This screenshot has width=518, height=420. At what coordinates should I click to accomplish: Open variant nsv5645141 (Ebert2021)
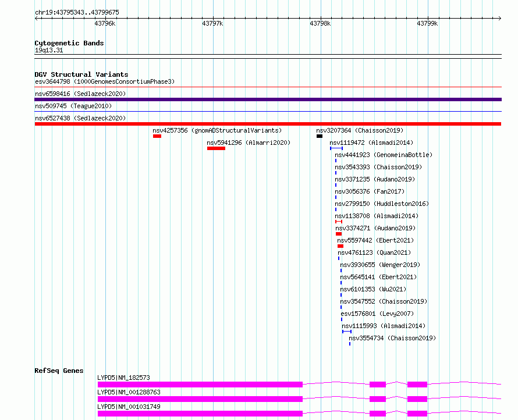[x=378, y=277]
